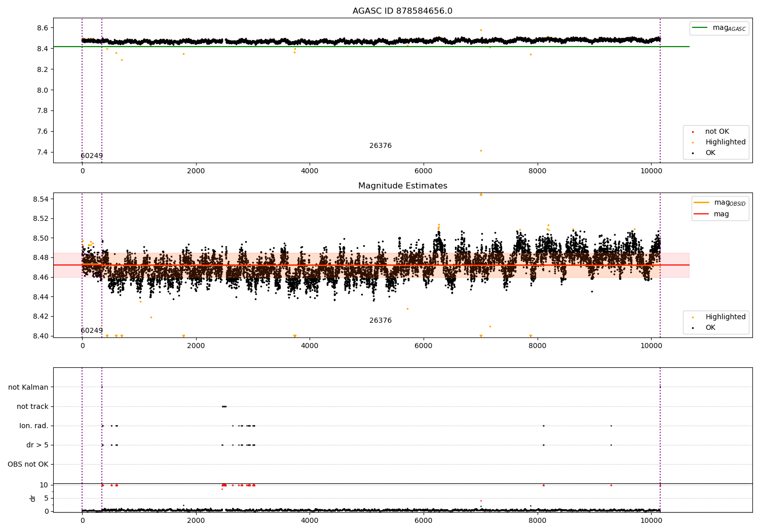
Task: Select the 'not track' row label
Action: coord(32,406)
